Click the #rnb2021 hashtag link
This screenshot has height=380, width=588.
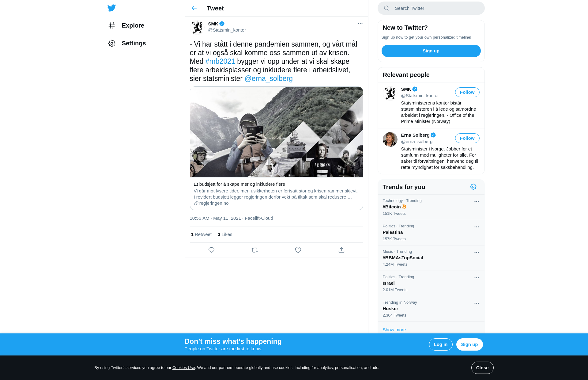click(220, 61)
